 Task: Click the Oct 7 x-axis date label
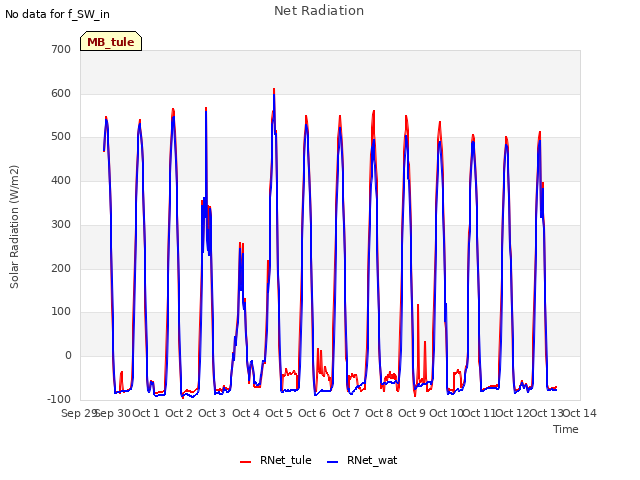346,413
